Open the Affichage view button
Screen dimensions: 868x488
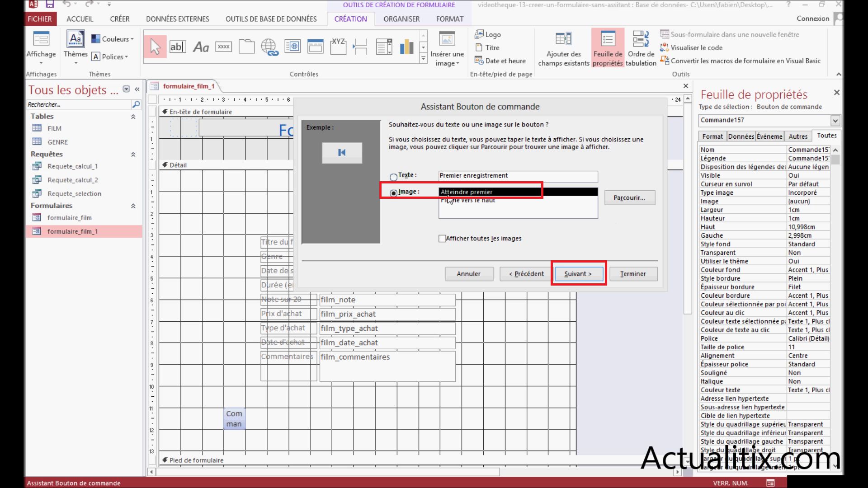pyautogui.click(x=41, y=49)
